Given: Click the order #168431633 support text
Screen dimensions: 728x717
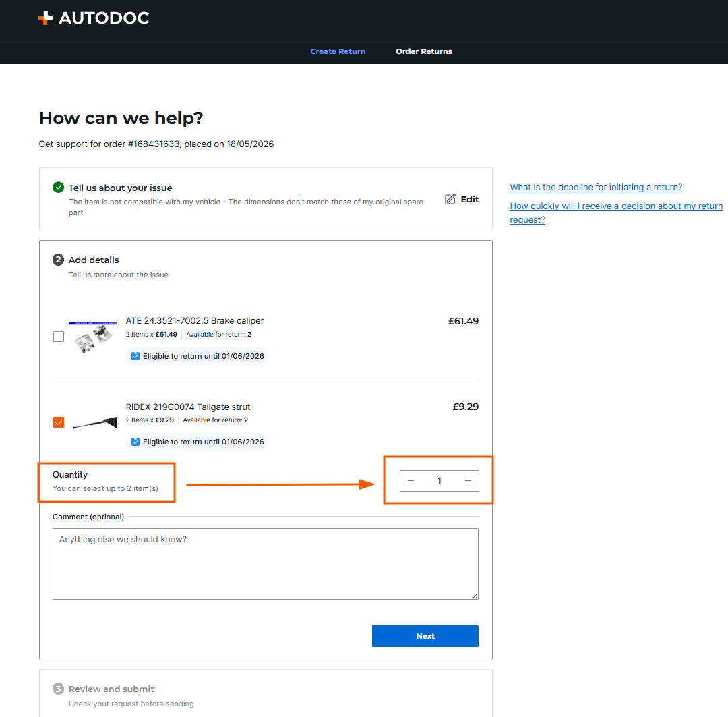Looking at the screenshot, I should pyautogui.click(x=156, y=144).
